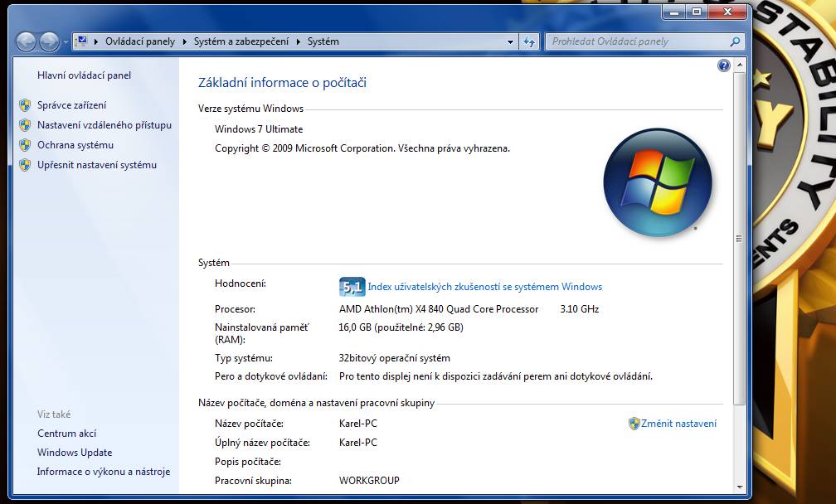This screenshot has height=504, width=836.
Task: Click the shield icon beside Správce zařízení
Action: click(x=25, y=105)
